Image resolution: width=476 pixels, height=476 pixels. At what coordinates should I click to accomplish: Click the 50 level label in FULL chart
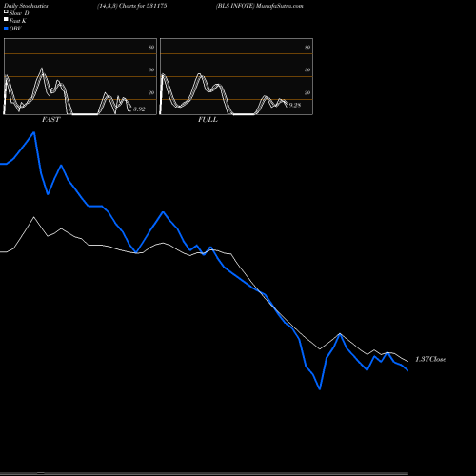[x=307, y=69]
